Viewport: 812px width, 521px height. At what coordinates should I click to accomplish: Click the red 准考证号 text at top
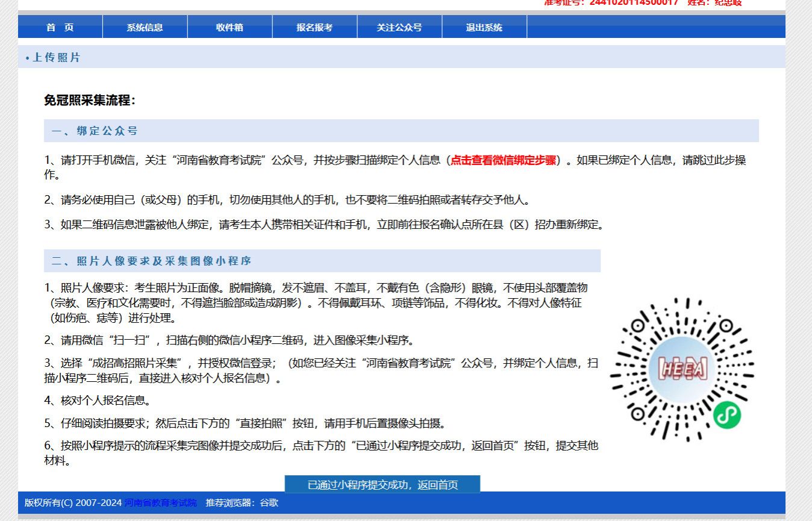pos(611,3)
